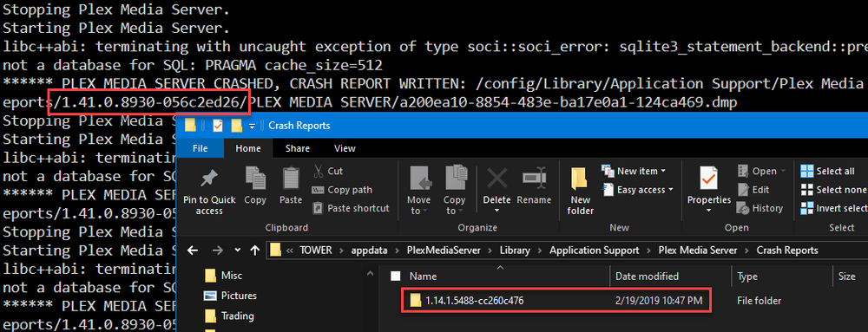
Task: Click the Open ribbon command
Action: tap(762, 172)
